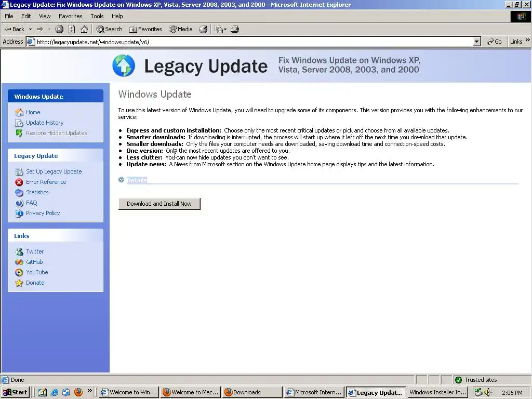The width and height of the screenshot is (532, 399).
Task: Click the address bar URL field
Action: click(x=249, y=42)
